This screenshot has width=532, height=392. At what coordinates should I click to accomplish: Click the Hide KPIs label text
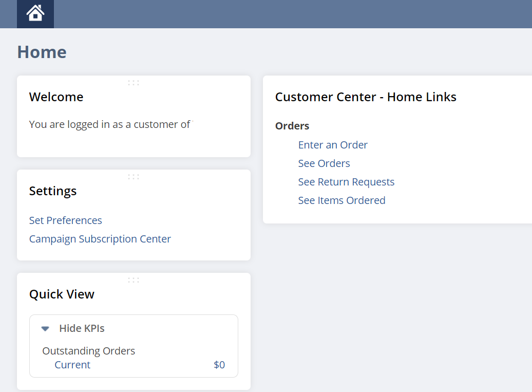82,328
